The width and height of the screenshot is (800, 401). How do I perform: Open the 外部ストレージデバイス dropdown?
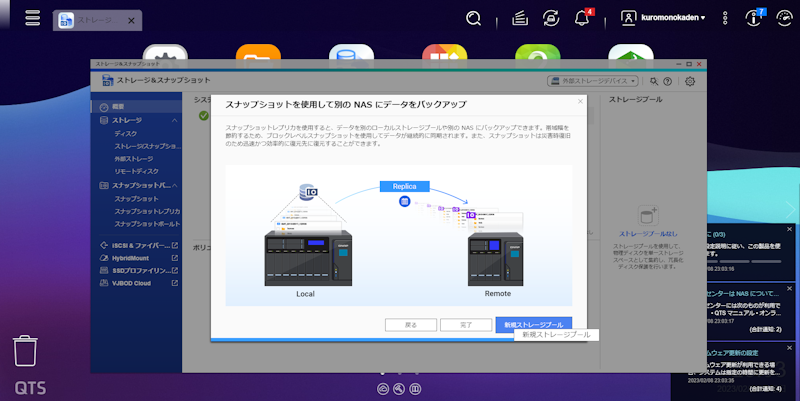coord(593,81)
